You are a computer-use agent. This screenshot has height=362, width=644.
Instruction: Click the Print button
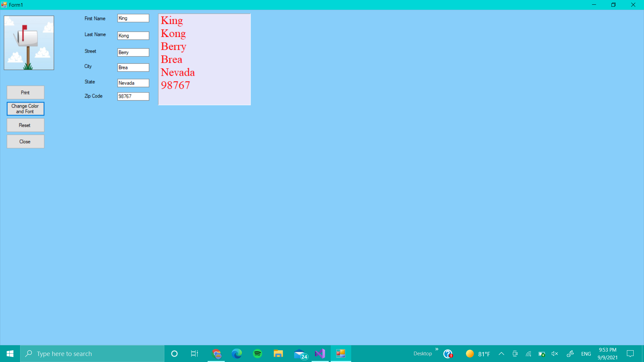click(25, 93)
